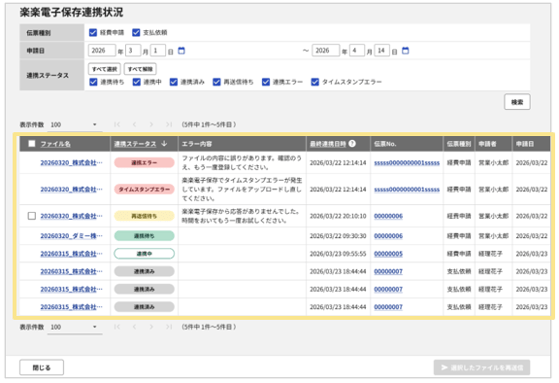Screen dimensions: 559x383
Task: Toggle the 連携中 status filter checkbox
Action: (x=137, y=82)
